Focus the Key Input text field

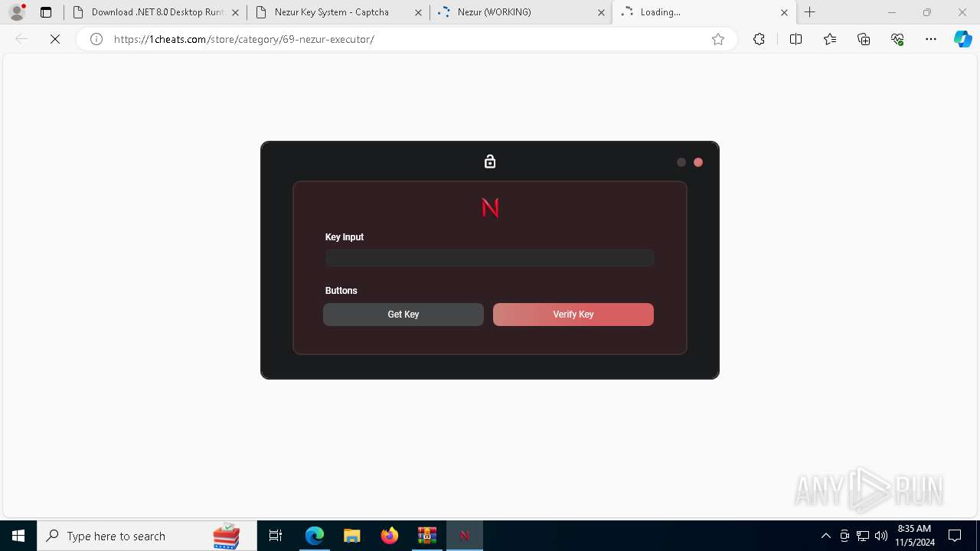pos(490,258)
